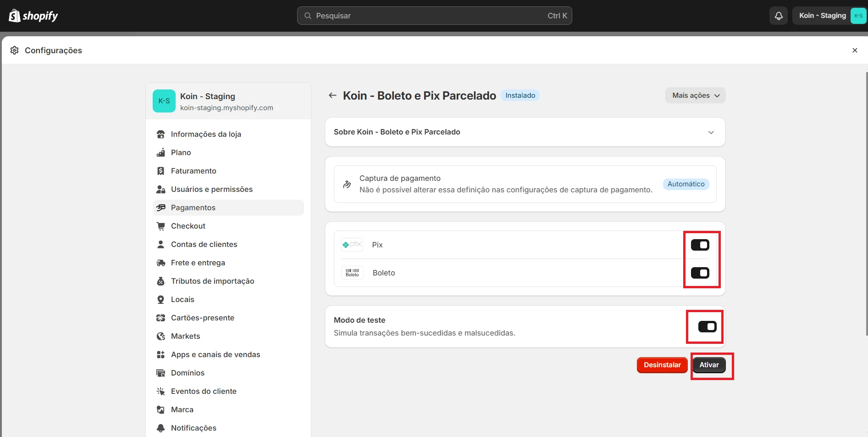The image size is (868, 437).
Task: Open Contas de clientes settings
Action: click(x=228, y=244)
